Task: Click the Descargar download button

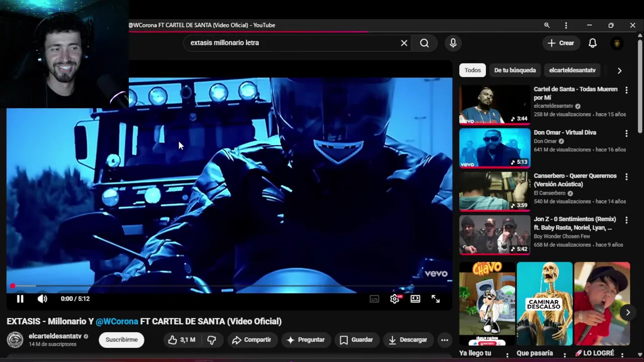Action: pyautogui.click(x=408, y=340)
